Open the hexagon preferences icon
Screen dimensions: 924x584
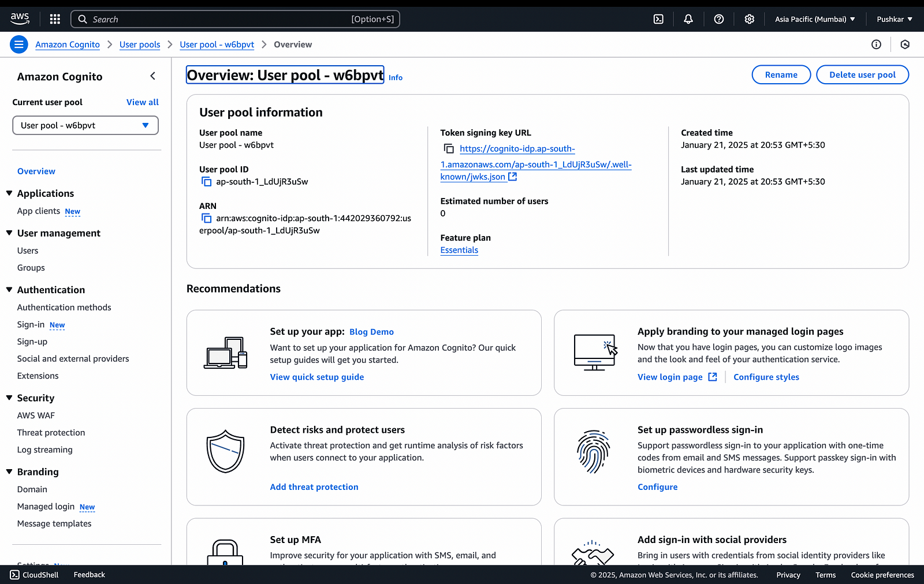905,44
